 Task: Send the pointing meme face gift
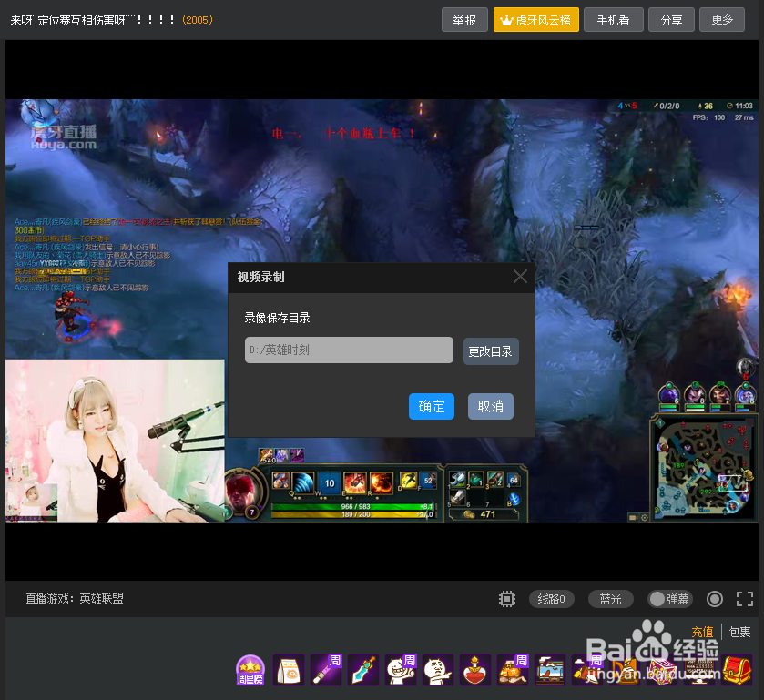tap(438, 670)
